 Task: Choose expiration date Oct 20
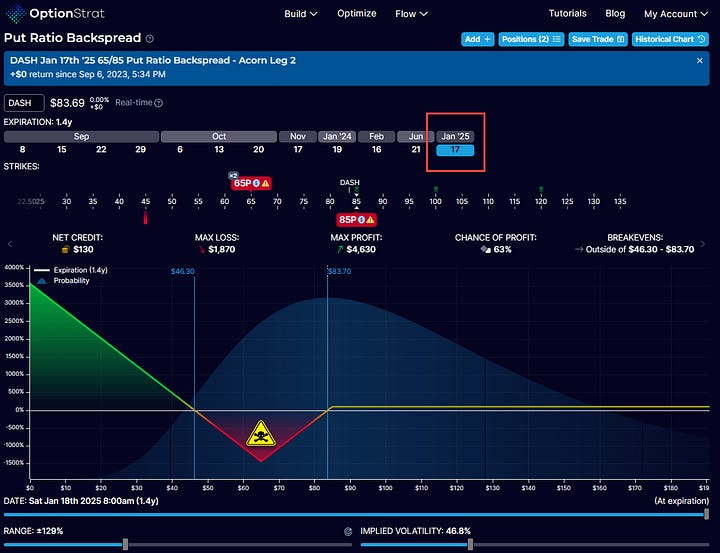click(259, 150)
